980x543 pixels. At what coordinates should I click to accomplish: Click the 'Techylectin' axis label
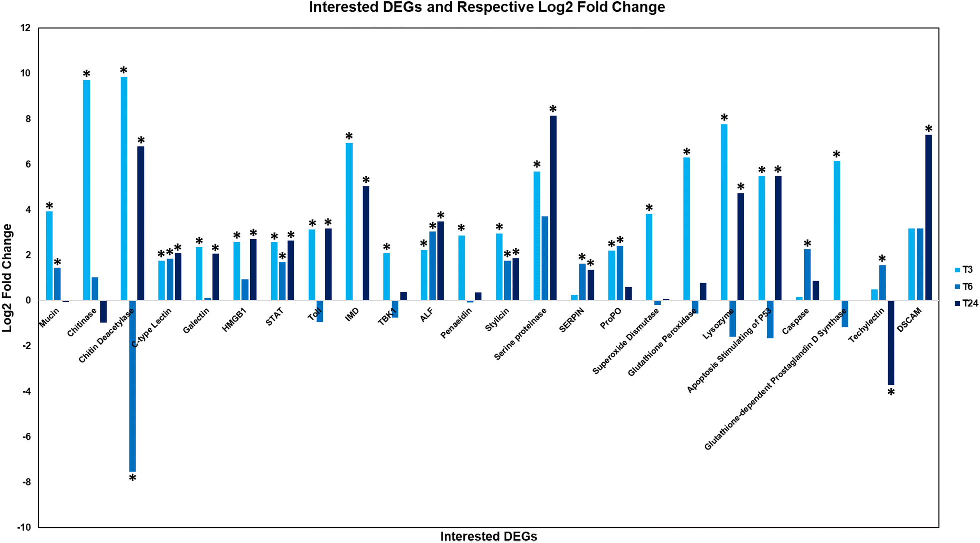(866, 325)
